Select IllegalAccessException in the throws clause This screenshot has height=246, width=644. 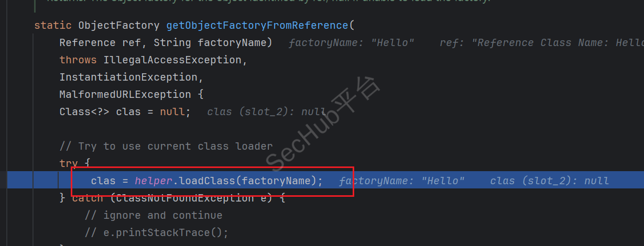click(172, 60)
